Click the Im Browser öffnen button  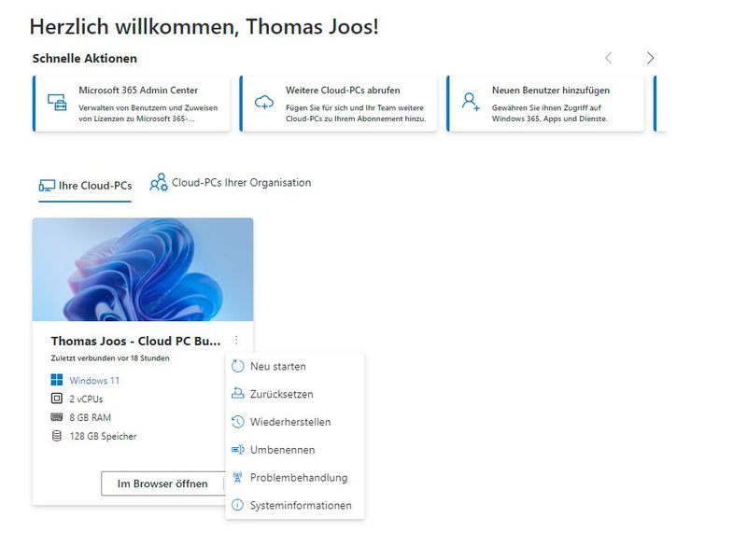tap(162, 483)
